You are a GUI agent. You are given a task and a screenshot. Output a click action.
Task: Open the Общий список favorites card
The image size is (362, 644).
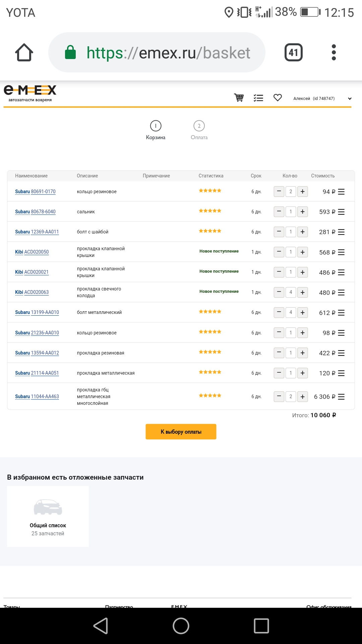coord(48,517)
